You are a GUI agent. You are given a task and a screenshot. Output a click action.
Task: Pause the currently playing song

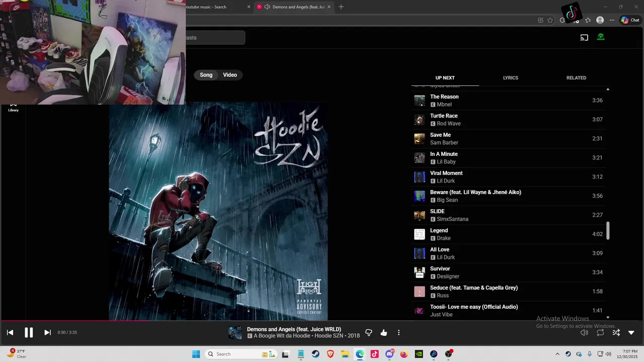pyautogui.click(x=29, y=332)
